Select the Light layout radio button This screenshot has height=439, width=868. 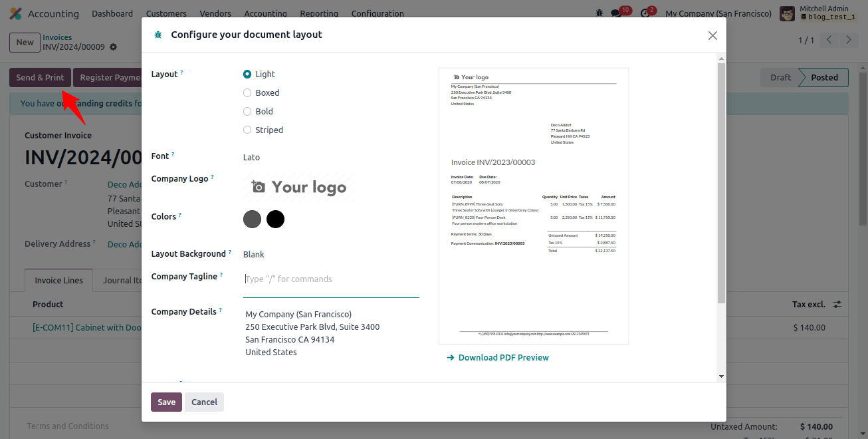[247, 74]
